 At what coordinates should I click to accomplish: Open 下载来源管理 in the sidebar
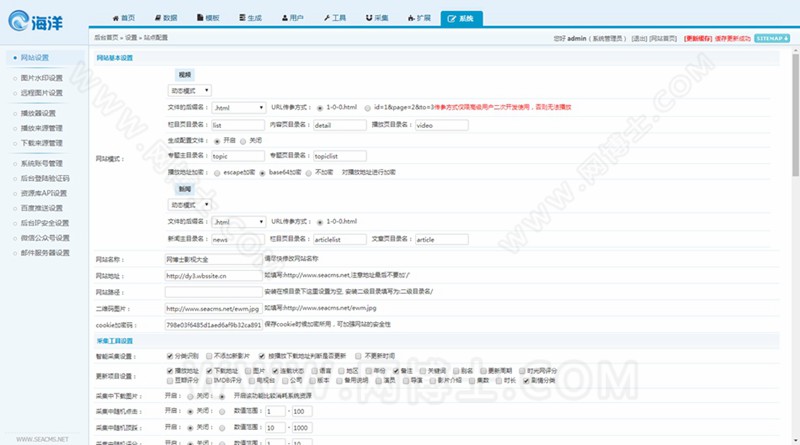[x=41, y=143]
